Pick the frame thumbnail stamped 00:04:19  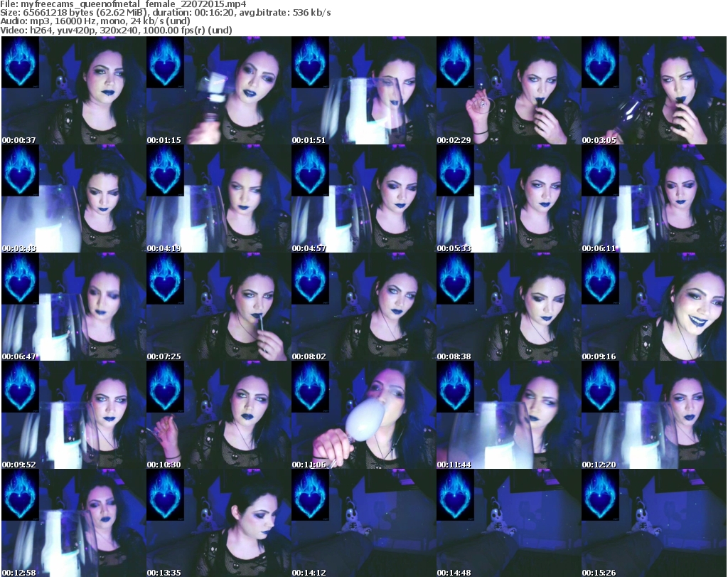tap(219, 198)
